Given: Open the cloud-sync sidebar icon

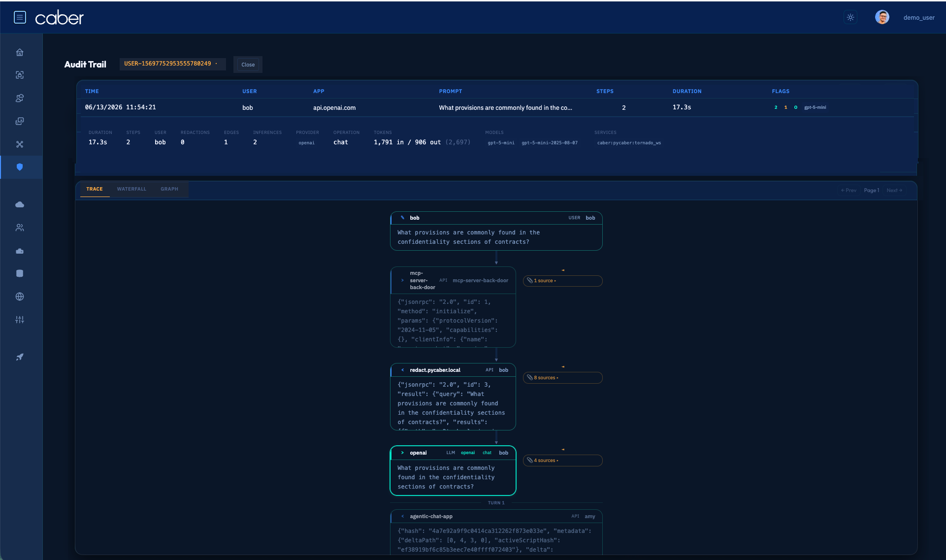Looking at the screenshot, I should (x=20, y=98).
